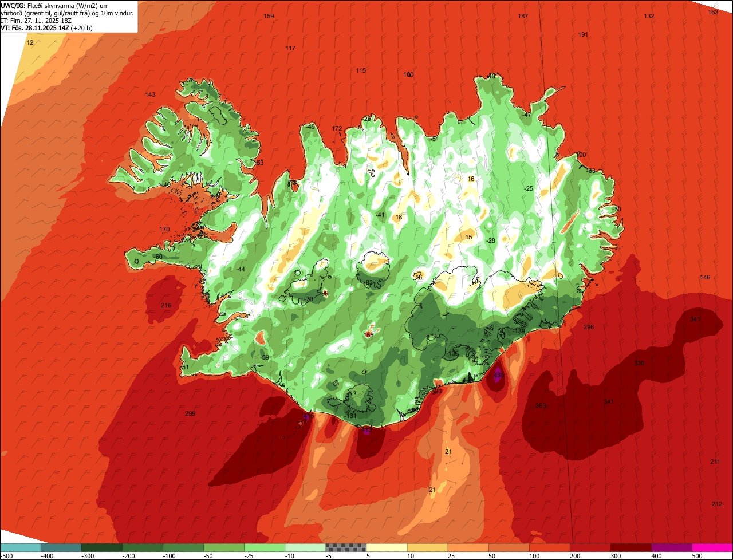Click the map value '15' in the eastern highlands
The width and height of the screenshot is (733, 560).
click(x=468, y=237)
